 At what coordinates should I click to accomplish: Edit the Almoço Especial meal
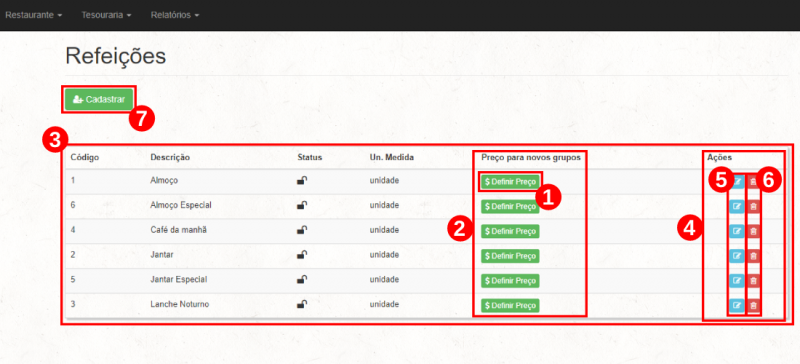click(736, 206)
